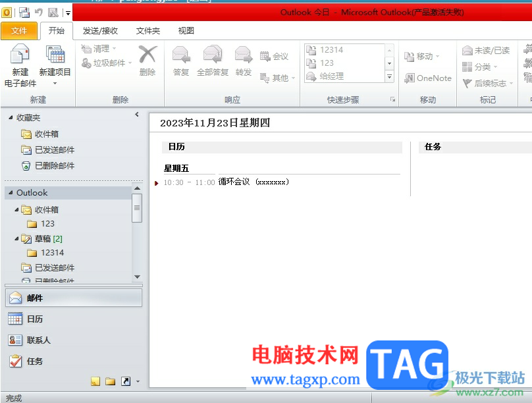The height and width of the screenshot is (403, 532).
Task: Open Sent Items (已发送邮件) in Outlook tree
Action: pos(47,267)
